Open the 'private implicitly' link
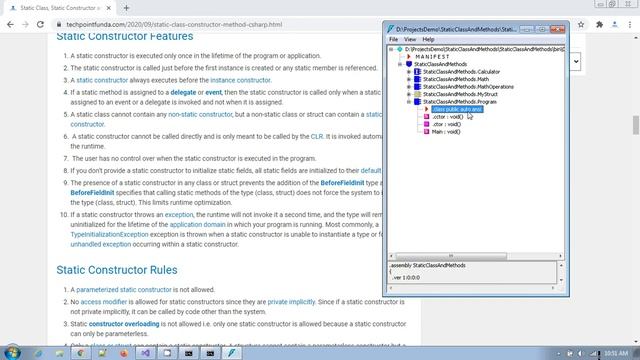 tap(291, 302)
